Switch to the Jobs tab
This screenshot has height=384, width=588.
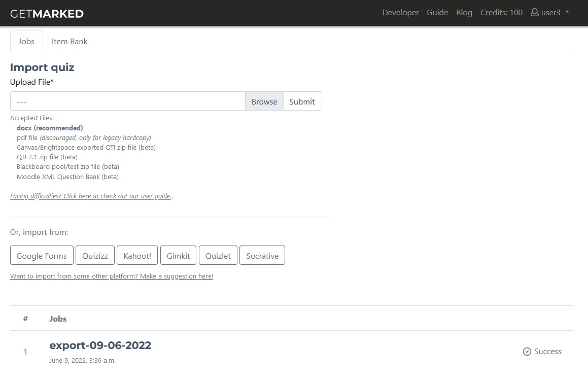coord(26,41)
